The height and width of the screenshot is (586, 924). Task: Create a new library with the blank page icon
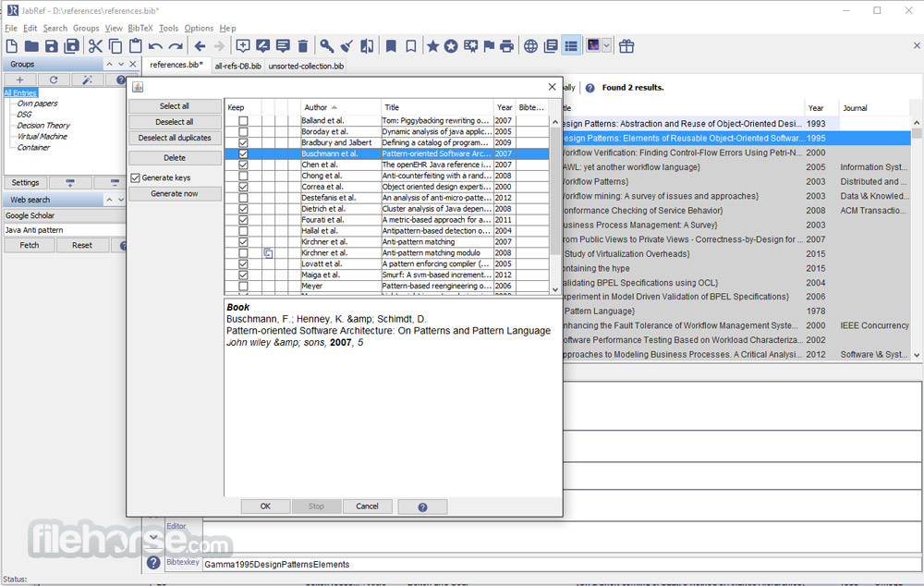[x=12, y=46]
